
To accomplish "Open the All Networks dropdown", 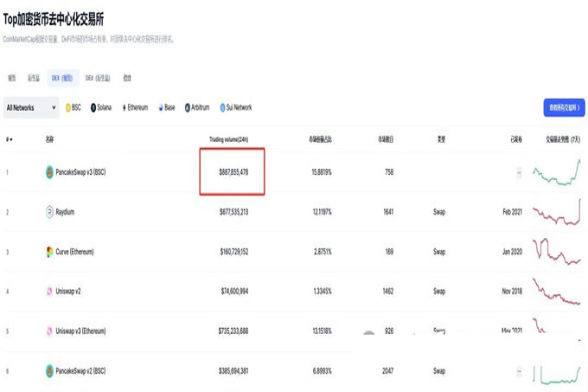I will click(30, 108).
